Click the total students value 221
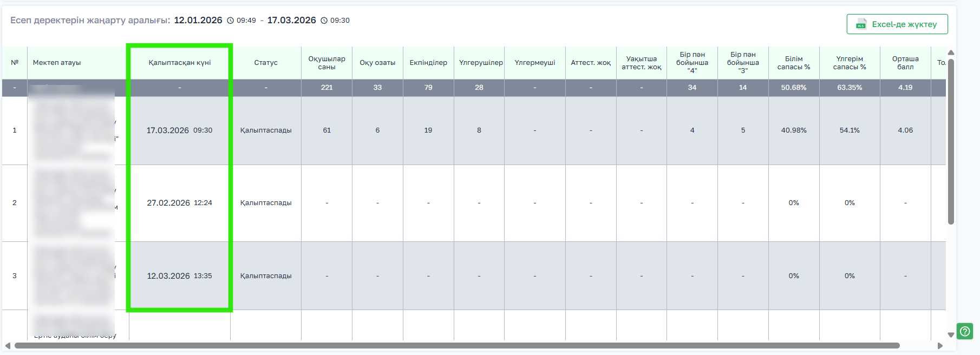The height and width of the screenshot is (355, 980). point(326,88)
